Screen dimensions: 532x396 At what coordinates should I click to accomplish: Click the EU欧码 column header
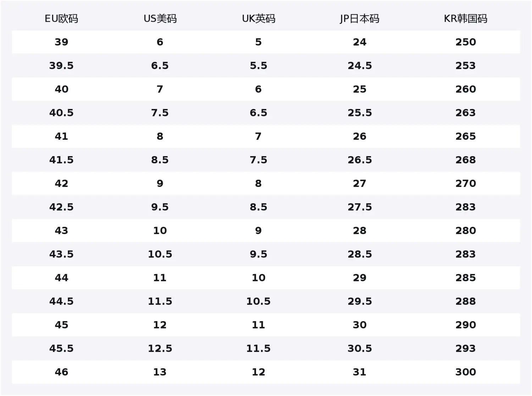(61, 18)
